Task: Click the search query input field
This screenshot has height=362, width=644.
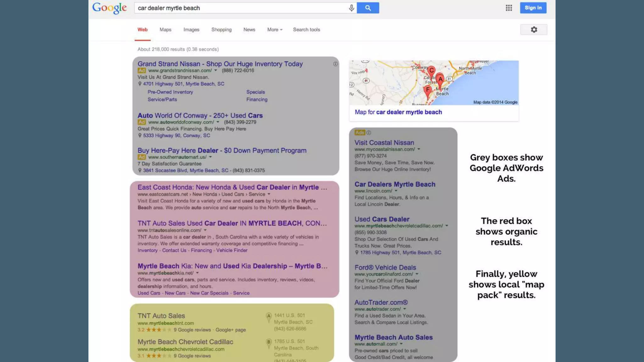Action: [x=239, y=8]
